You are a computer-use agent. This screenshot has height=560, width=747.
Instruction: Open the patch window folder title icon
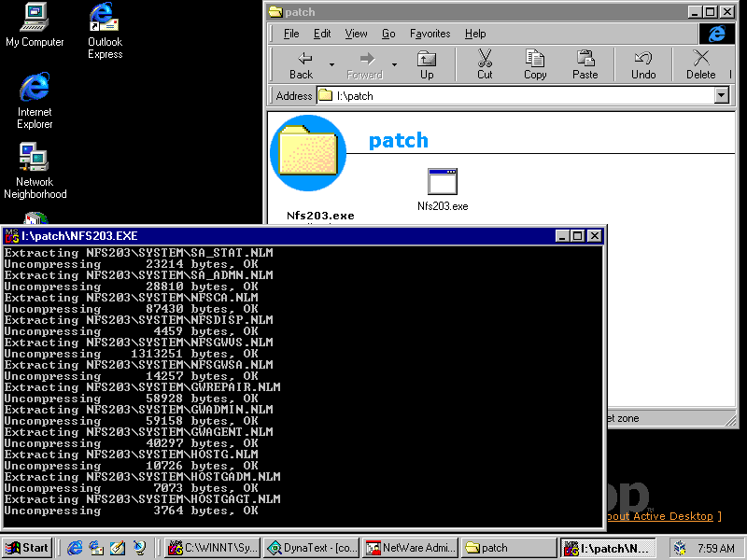pos(275,12)
